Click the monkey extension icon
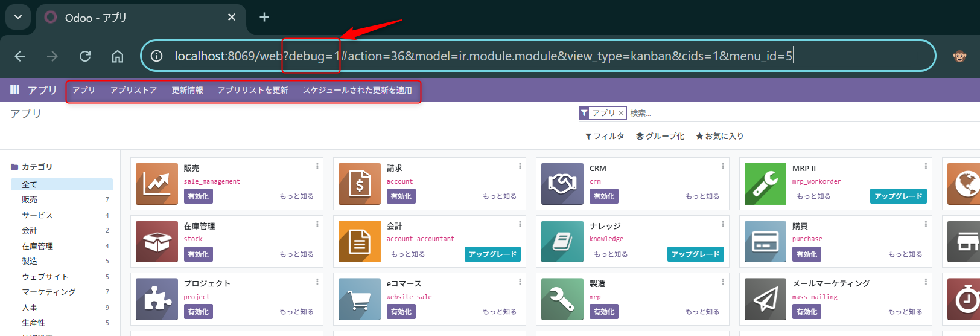Screen dimensions: 980x336 pyautogui.click(x=959, y=56)
